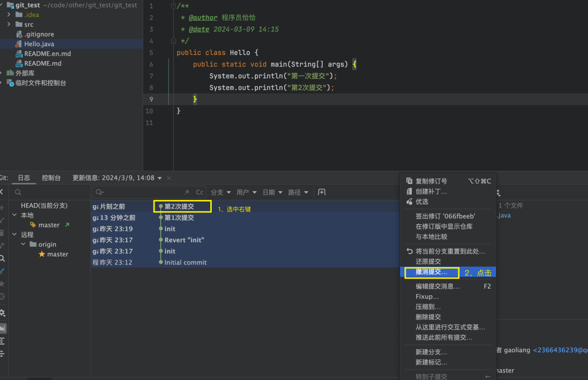Select 撤消提交... in the context menu
Image resolution: width=588 pixels, height=380 pixels.
431,272
